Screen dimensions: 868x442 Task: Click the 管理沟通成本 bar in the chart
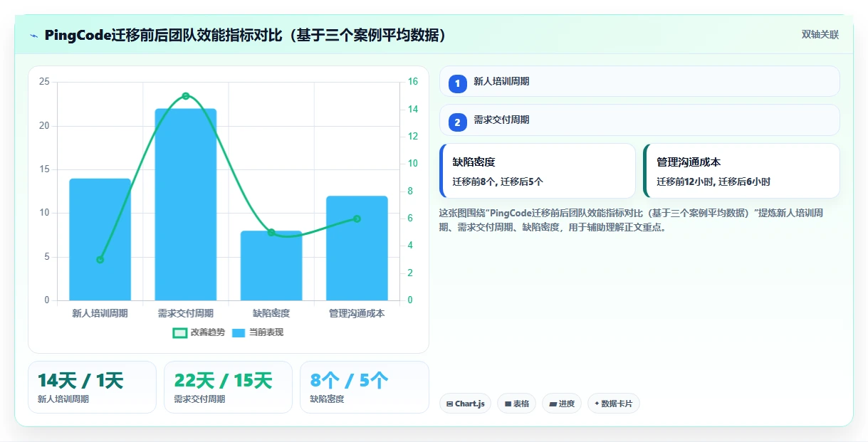pos(357,248)
